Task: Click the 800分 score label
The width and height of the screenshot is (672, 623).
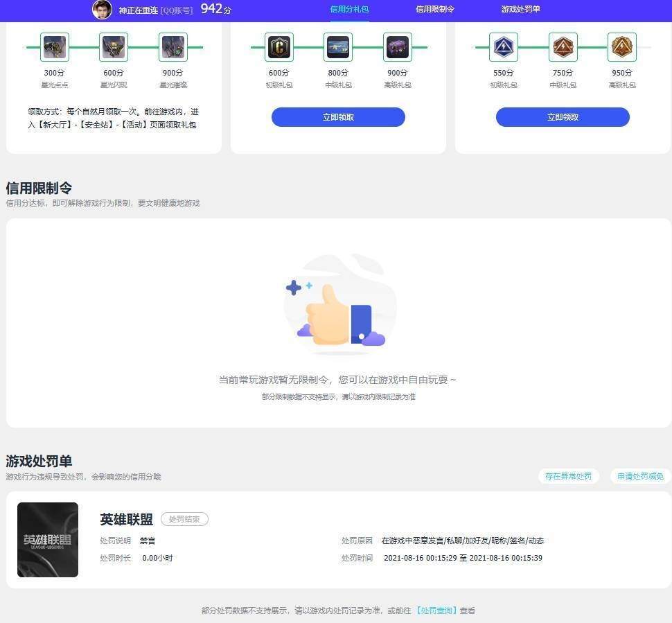Action: (x=338, y=73)
